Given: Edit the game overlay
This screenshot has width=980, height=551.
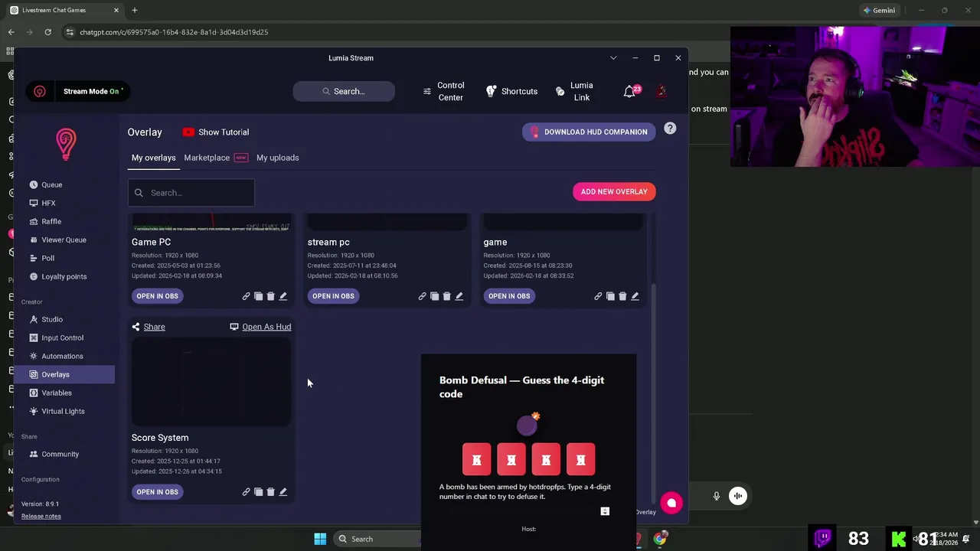Looking at the screenshot, I should pyautogui.click(x=635, y=296).
